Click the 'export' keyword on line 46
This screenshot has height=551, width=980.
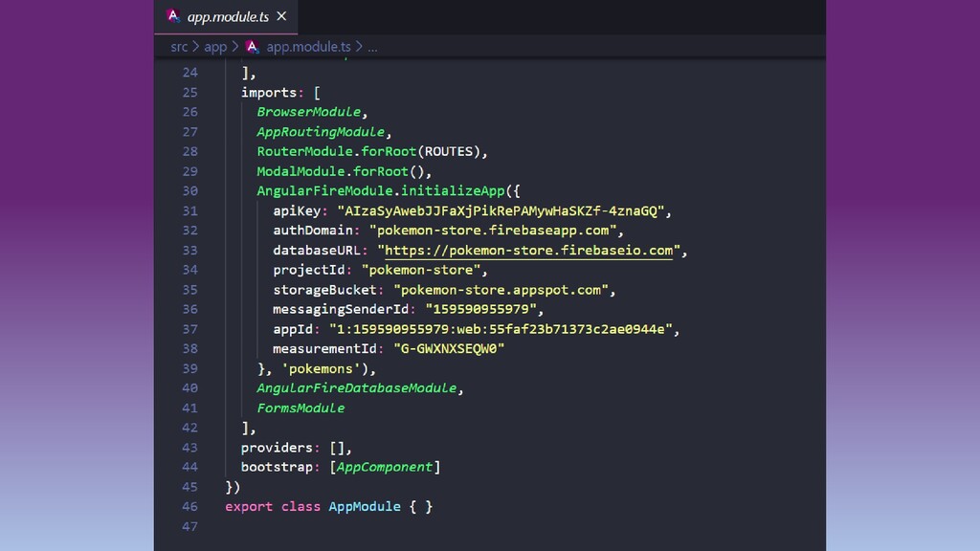coord(249,507)
